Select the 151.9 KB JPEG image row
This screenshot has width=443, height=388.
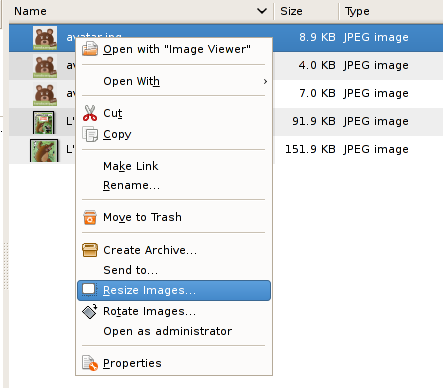[226, 149]
